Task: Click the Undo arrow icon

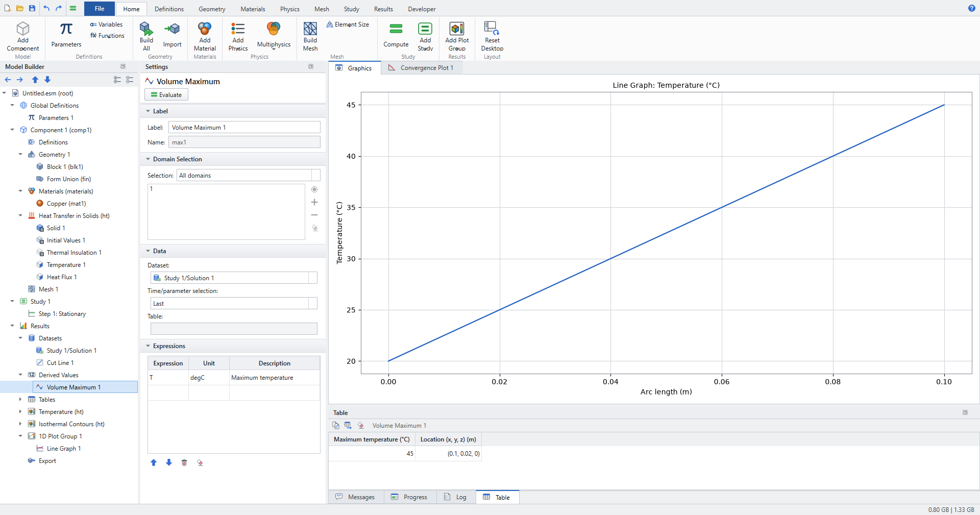Action: 46,8
